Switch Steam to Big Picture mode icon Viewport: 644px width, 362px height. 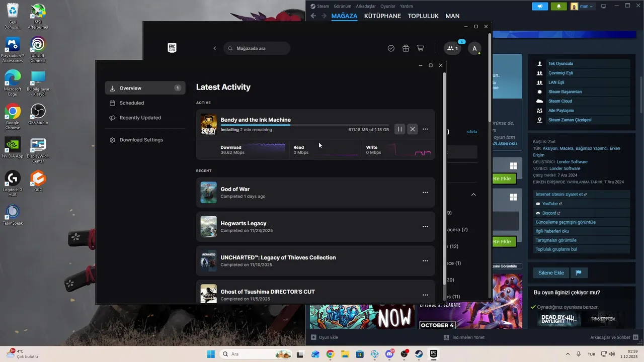click(x=604, y=6)
